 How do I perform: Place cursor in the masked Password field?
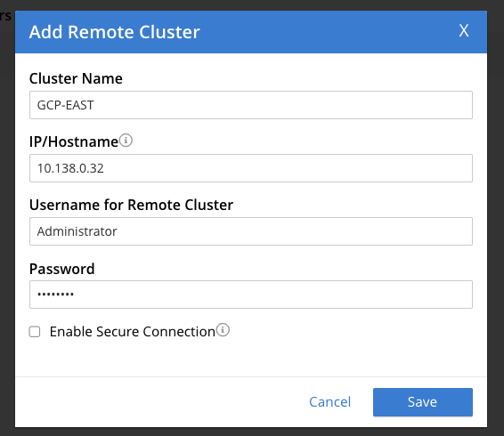(251, 295)
